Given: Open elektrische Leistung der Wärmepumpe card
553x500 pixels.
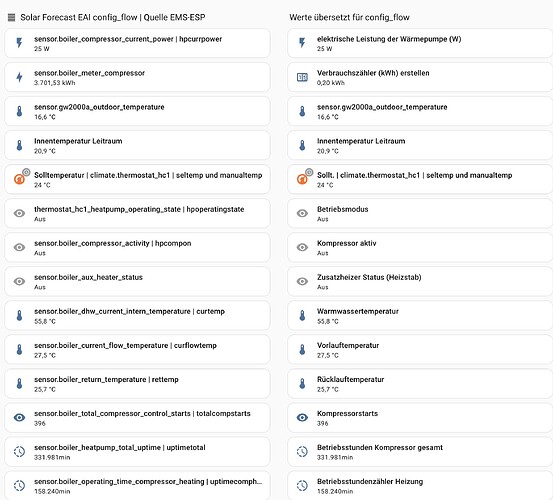Looking at the screenshot, I should tap(420, 43).
